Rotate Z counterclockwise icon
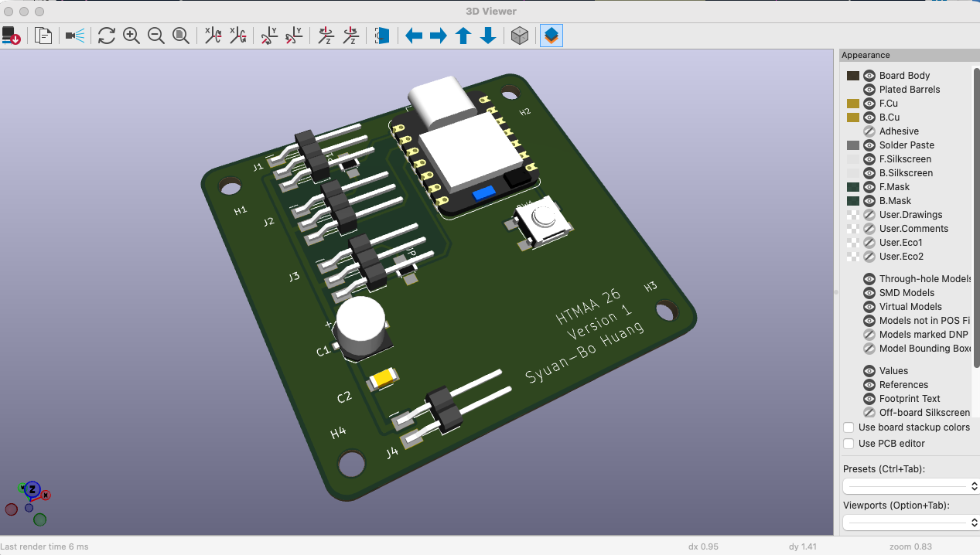The width and height of the screenshot is (980, 555). (350, 36)
